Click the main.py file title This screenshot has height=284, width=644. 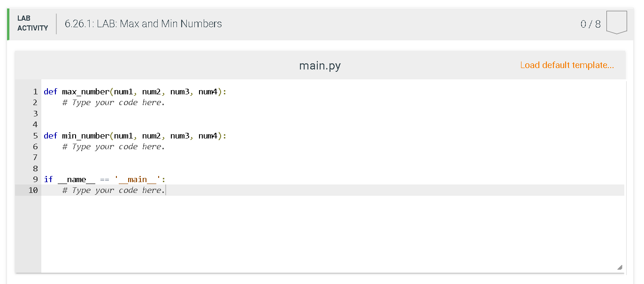[320, 66]
